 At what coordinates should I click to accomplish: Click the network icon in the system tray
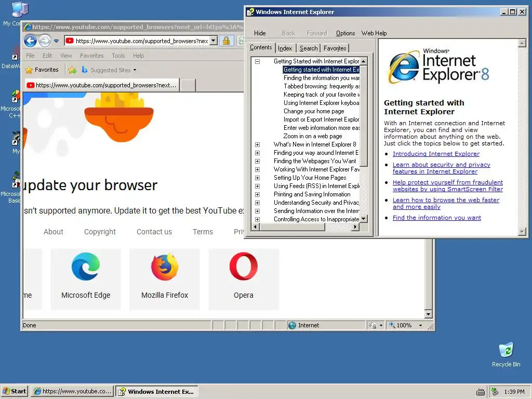[495, 392]
